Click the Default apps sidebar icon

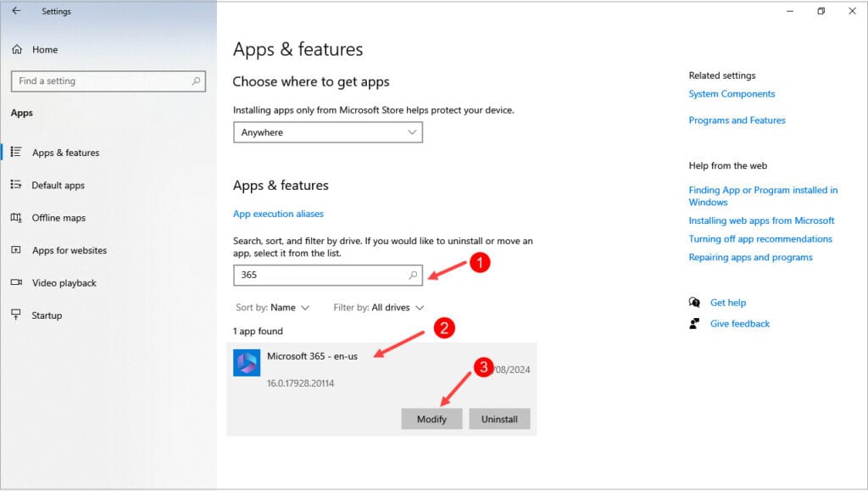(x=16, y=185)
